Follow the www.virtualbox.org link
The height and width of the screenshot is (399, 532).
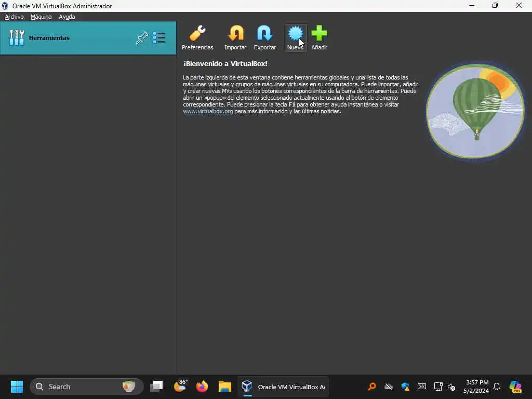(208, 111)
